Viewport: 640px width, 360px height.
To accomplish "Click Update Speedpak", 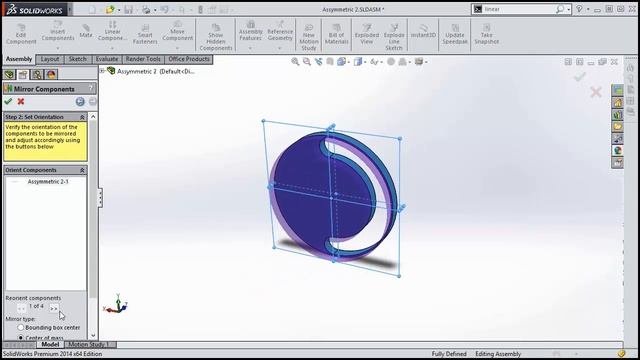I will 455,34.
